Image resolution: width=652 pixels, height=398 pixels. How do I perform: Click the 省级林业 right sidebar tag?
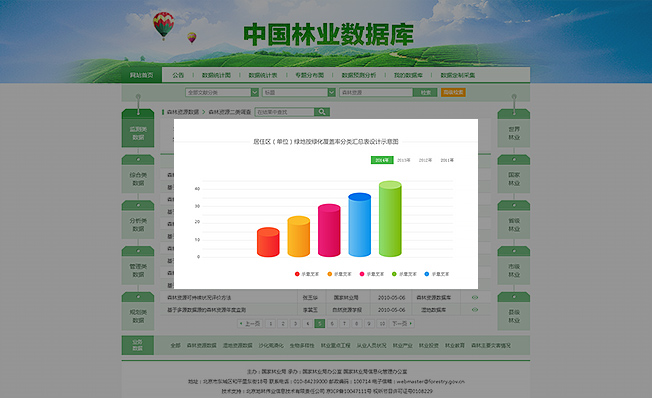pyautogui.click(x=514, y=220)
